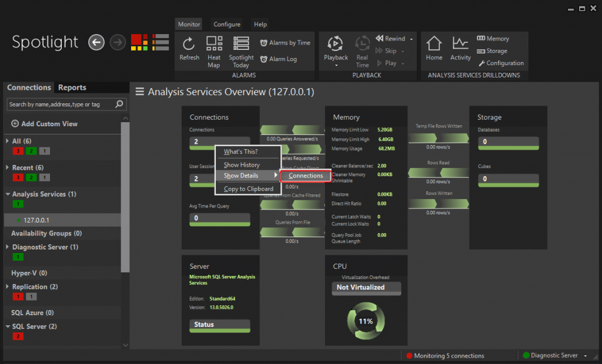This screenshot has width=602, height=364.
Task: Click the red Monitoring connections status icon
Action: (x=409, y=356)
